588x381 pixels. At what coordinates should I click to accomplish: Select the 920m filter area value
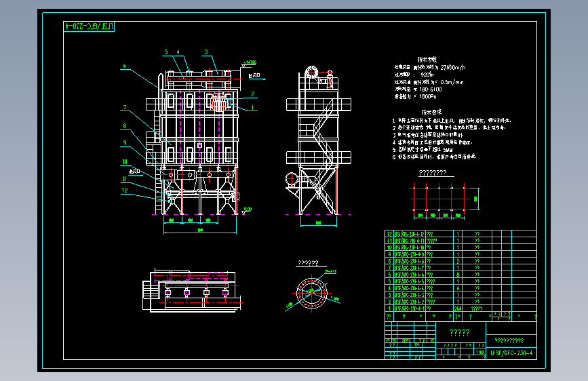427,75
